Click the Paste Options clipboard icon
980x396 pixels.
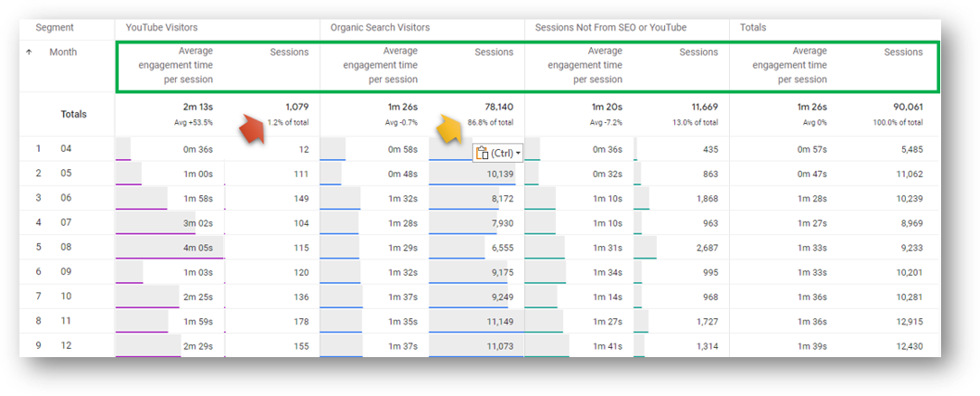pyautogui.click(x=482, y=153)
